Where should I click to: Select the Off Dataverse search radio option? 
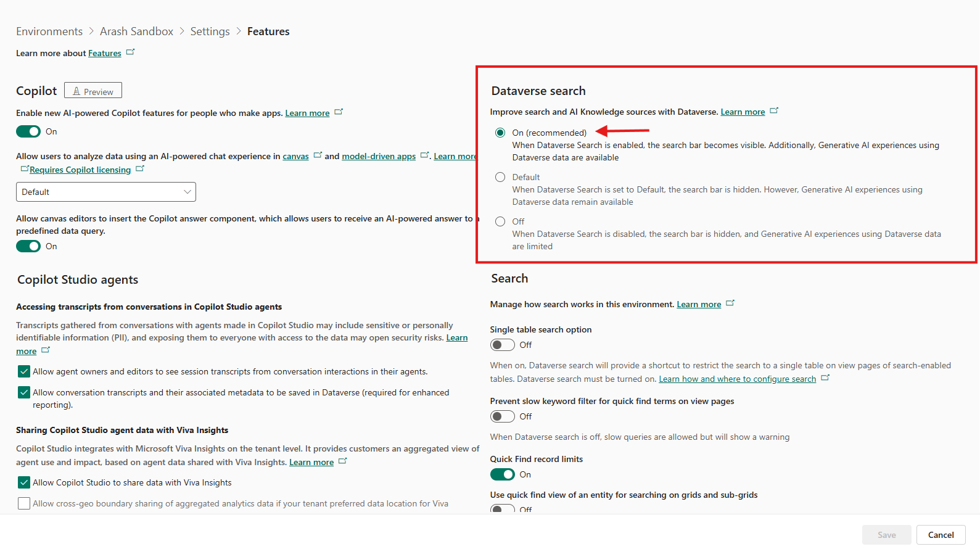tap(500, 221)
